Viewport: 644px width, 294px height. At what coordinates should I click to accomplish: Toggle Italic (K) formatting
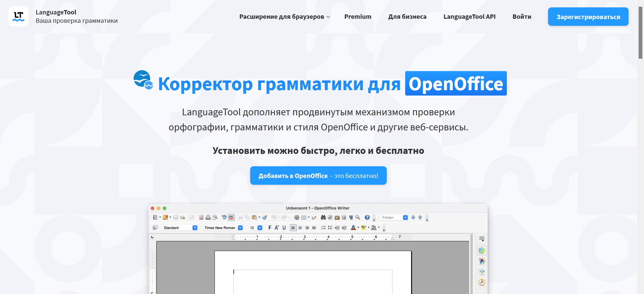(277, 228)
